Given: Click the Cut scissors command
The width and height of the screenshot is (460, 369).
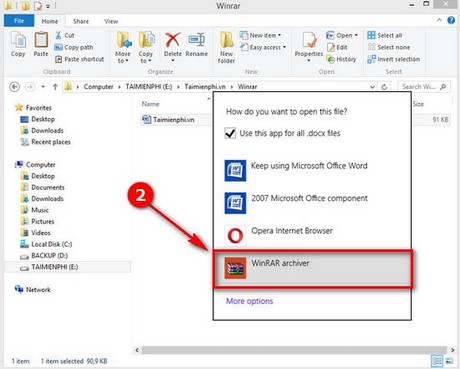Looking at the screenshot, I should click(x=65, y=35).
